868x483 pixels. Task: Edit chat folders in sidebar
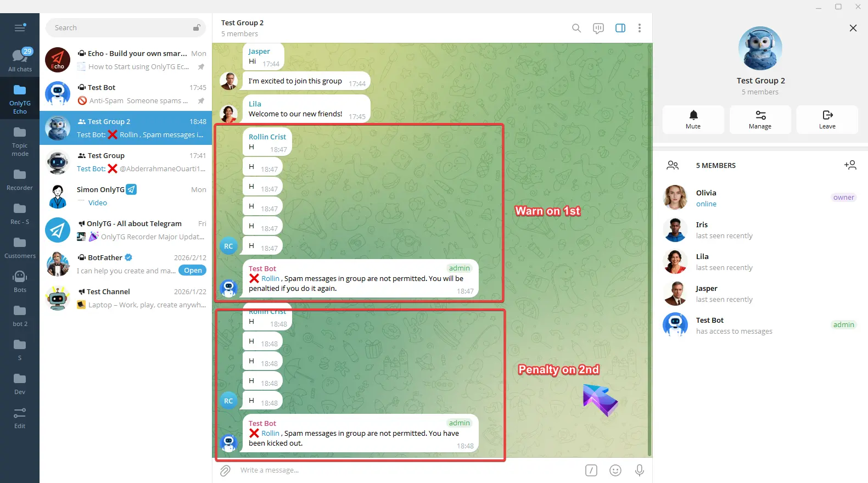20,417
